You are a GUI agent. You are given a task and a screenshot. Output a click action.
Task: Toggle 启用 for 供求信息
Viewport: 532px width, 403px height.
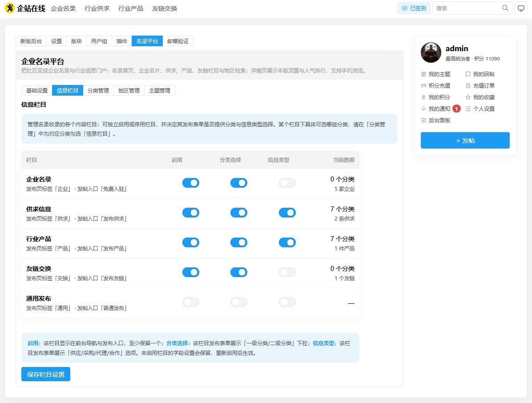(x=191, y=213)
